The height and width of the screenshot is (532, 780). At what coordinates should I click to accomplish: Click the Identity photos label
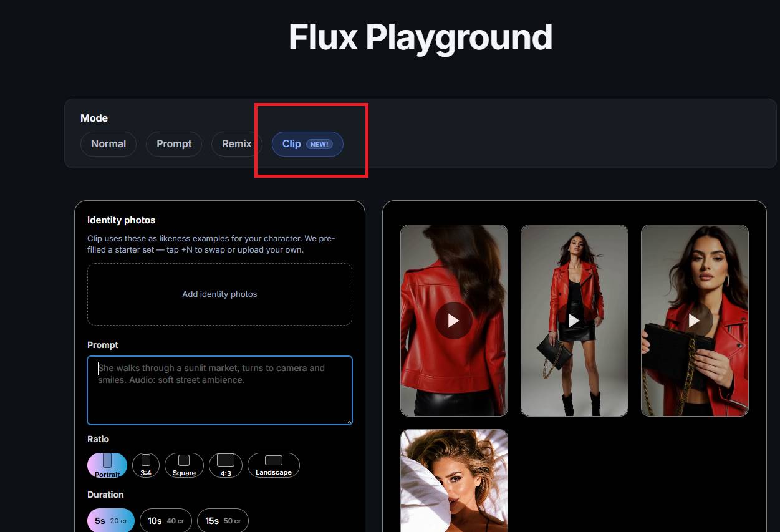coord(121,220)
